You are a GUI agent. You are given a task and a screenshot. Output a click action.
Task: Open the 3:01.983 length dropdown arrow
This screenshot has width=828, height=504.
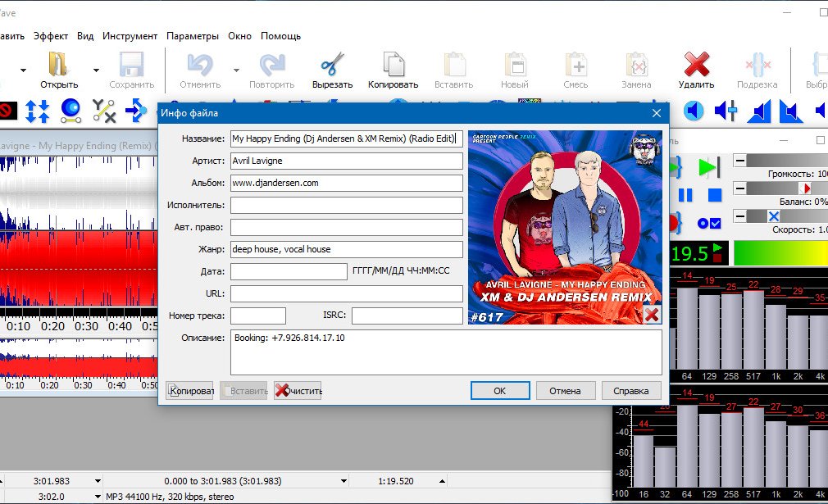98,481
